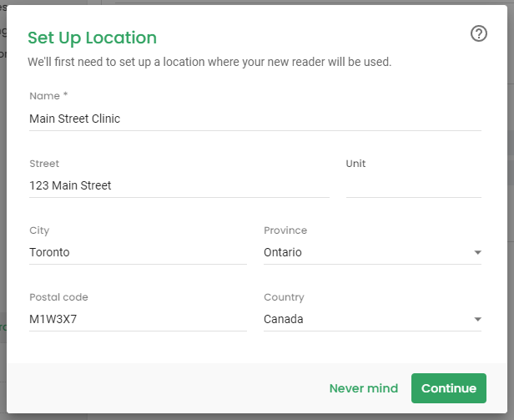Click into the City field showing Toronto
Viewport: 514px width, 420px height.
(x=138, y=253)
